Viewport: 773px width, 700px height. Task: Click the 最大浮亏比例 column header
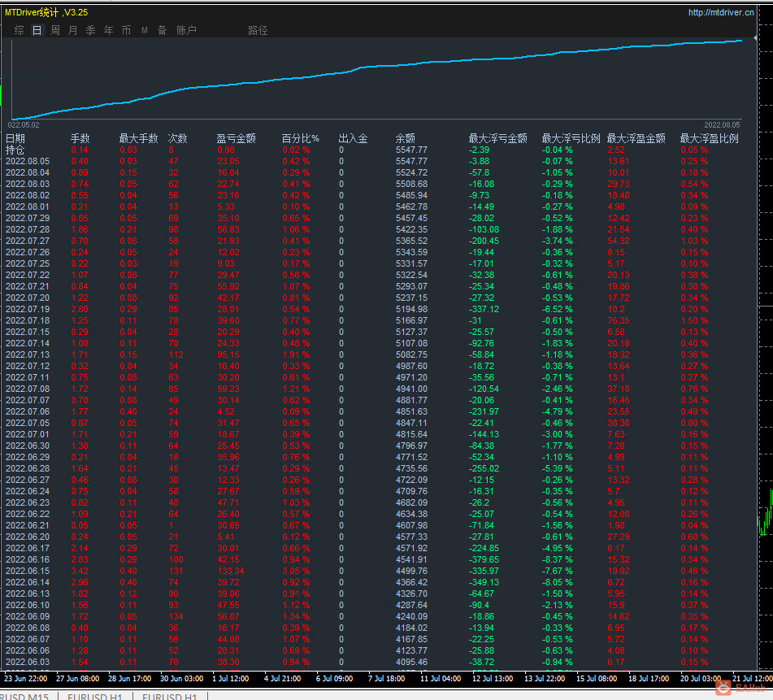coord(571,138)
